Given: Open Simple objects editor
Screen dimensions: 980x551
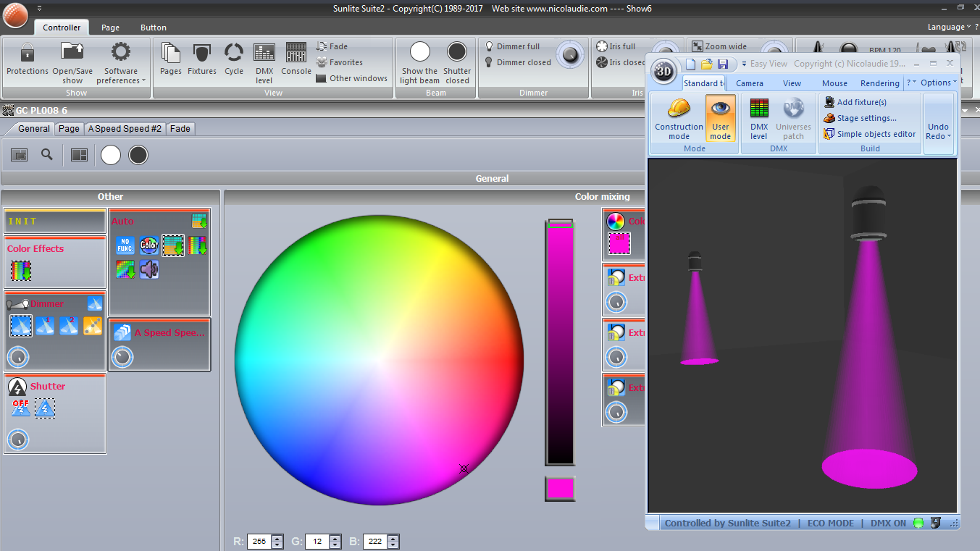Looking at the screenshot, I should click(876, 134).
